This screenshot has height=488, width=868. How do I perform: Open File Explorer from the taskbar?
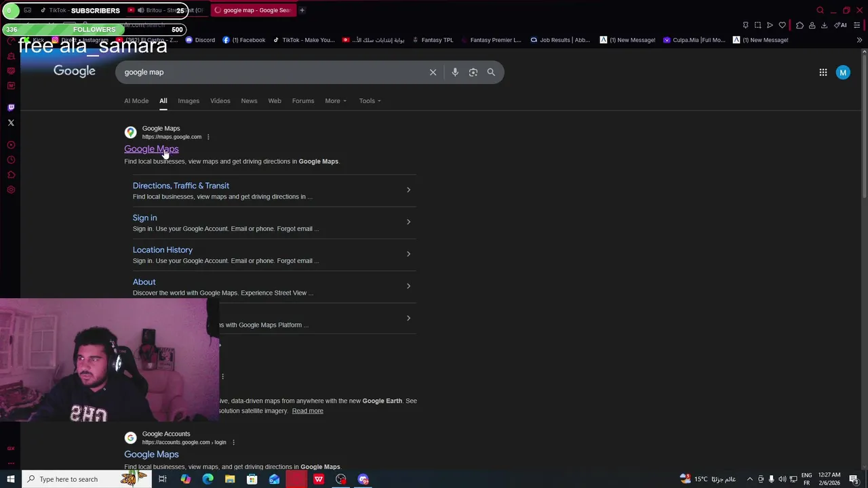point(230,479)
